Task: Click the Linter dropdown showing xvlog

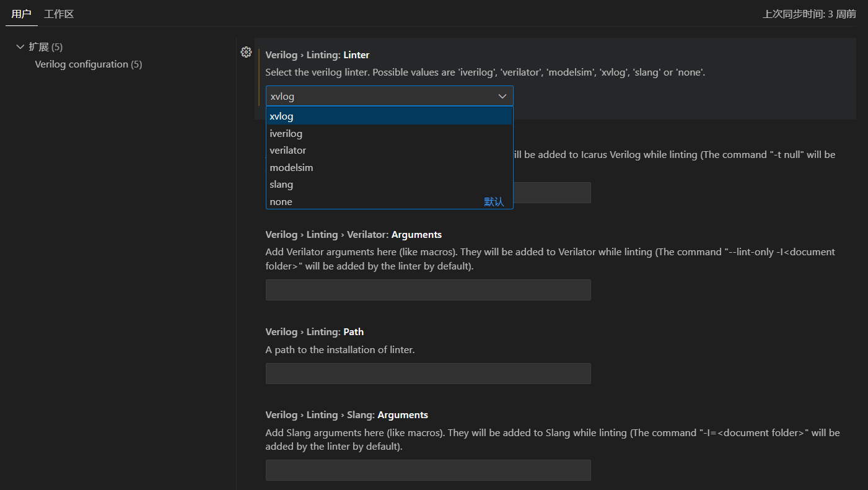Action: 389,96
